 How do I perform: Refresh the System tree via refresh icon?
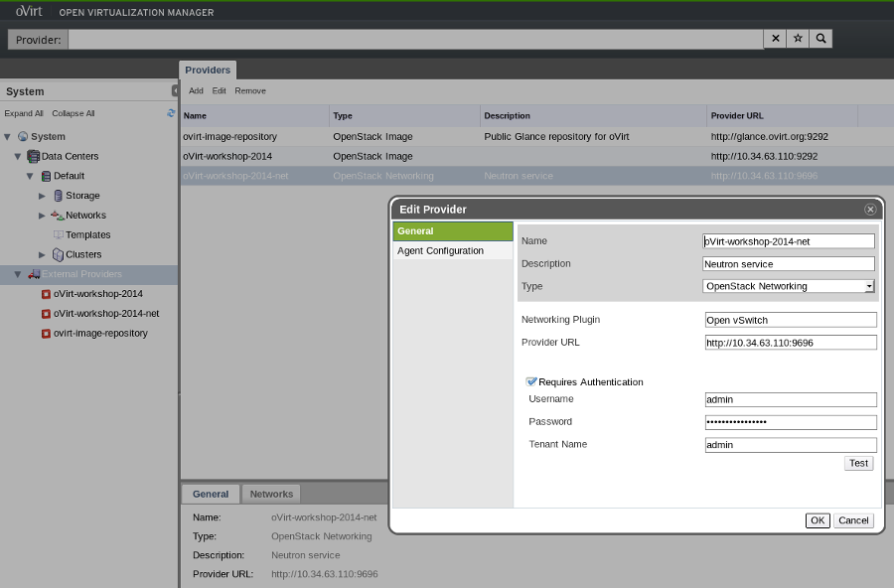point(171,113)
